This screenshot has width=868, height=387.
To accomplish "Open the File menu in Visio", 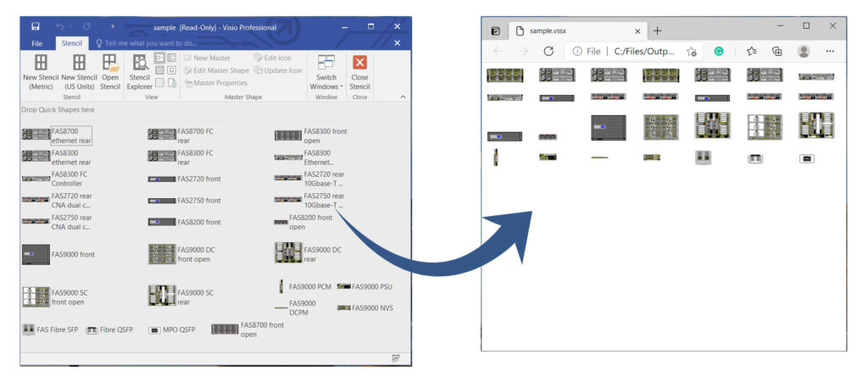I will coord(37,43).
